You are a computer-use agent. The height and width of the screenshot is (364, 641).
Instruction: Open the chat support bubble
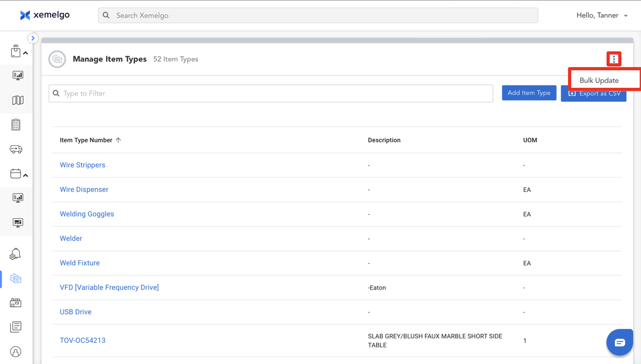point(619,342)
